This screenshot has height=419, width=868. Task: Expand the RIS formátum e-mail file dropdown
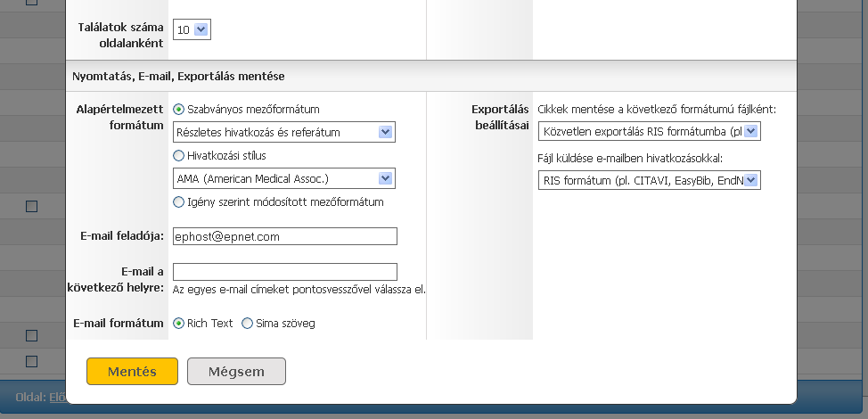[x=650, y=180]
